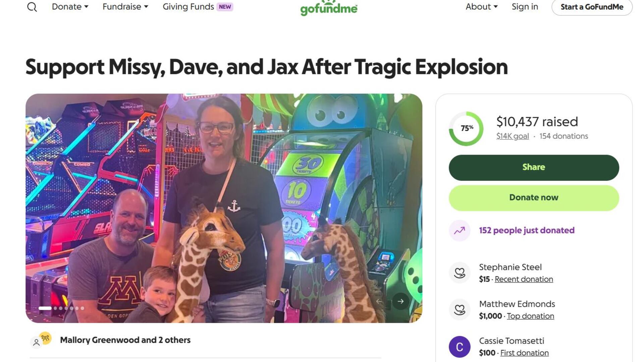Click Cassie Tomasetti's purple avatar

click(x=460, y=347)
